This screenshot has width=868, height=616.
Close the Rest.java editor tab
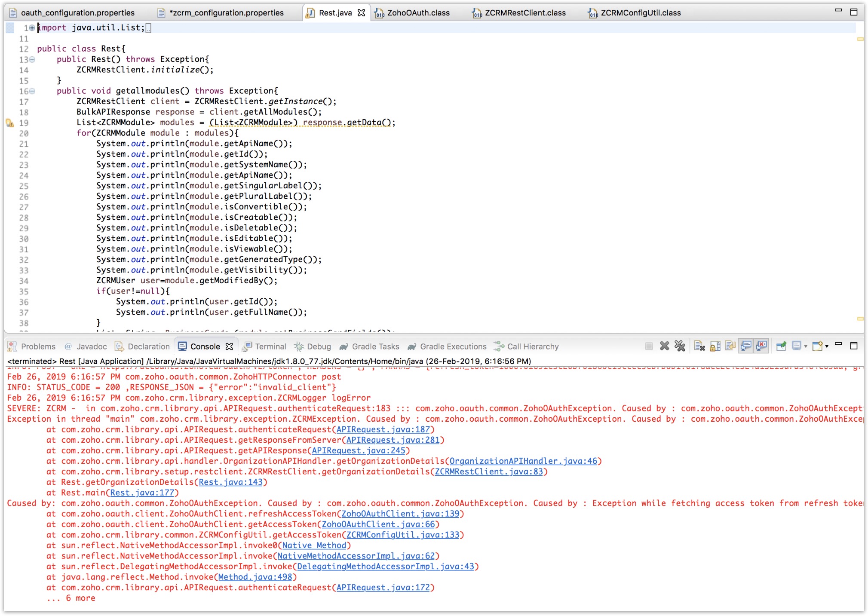361,13
